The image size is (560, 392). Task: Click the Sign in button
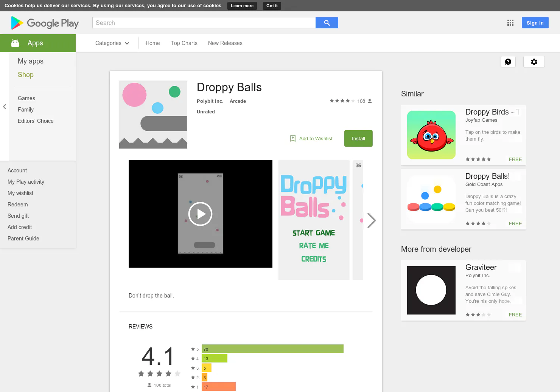tap(535, 23)
